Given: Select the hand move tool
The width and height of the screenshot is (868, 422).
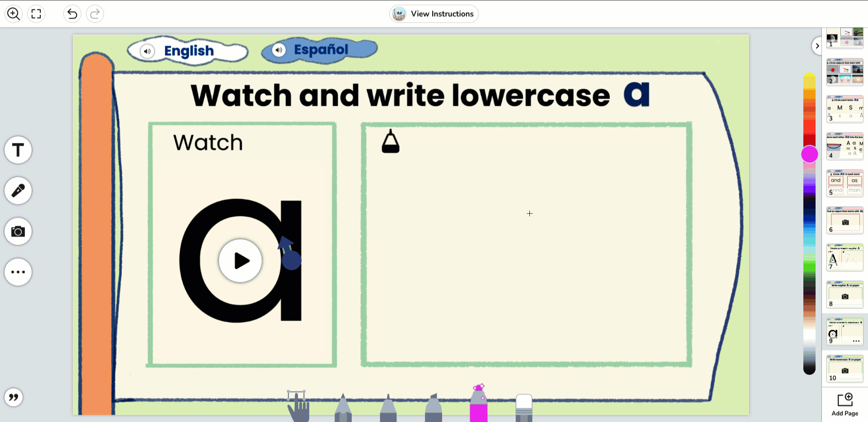Looking at the screenshot, I should [x=298, y=406].
